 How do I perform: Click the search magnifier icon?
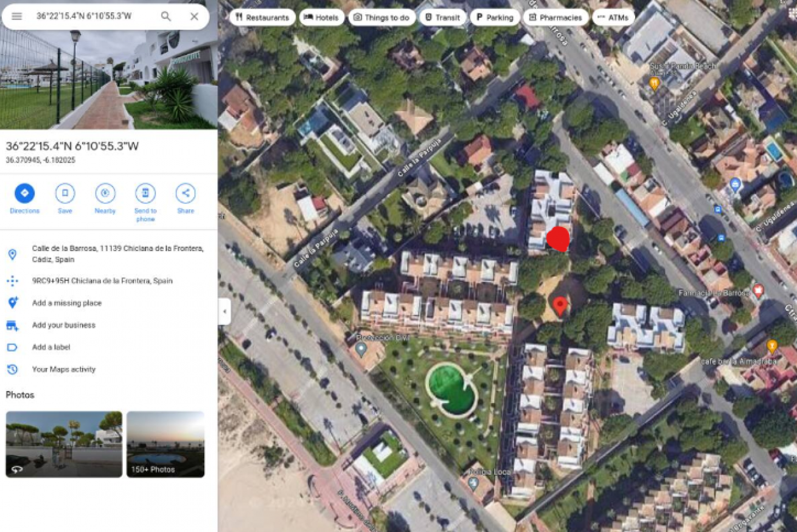point(165,16)
